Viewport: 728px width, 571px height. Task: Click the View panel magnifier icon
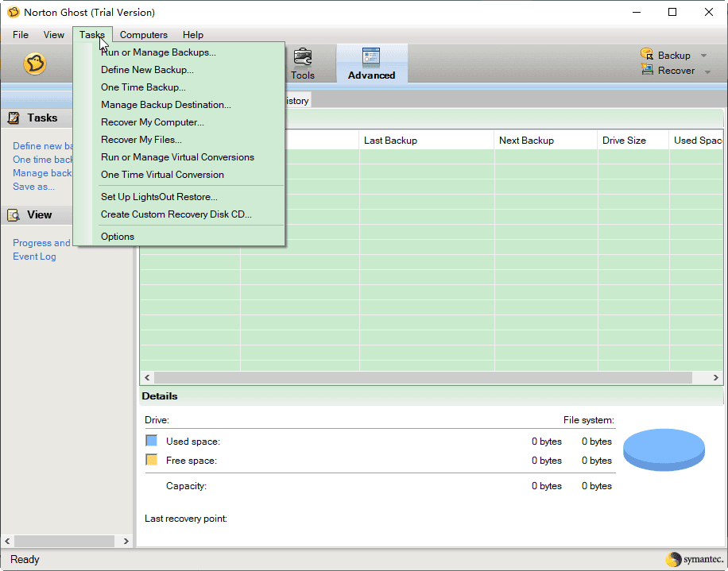pyautogui.click(x=14, y=214)
